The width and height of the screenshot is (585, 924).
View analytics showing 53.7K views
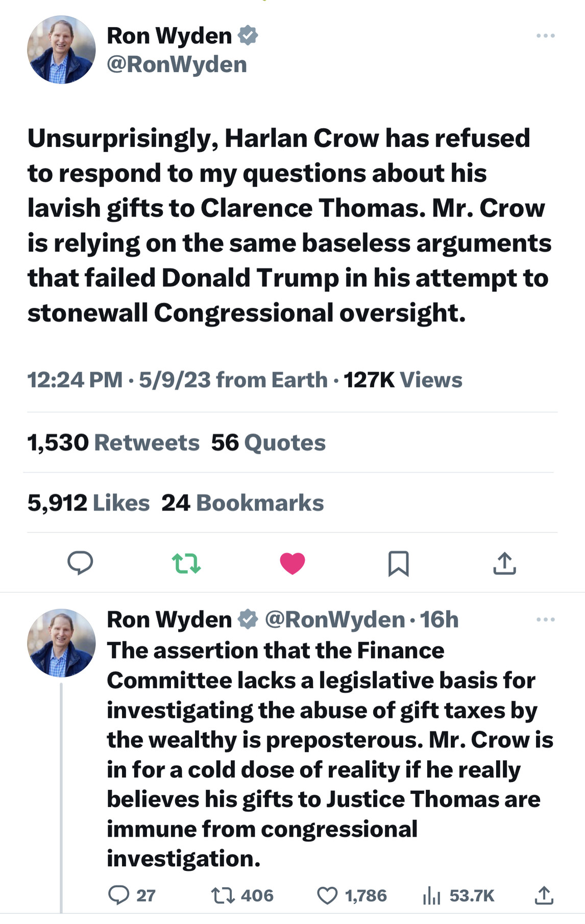click(x=432, y=895)
